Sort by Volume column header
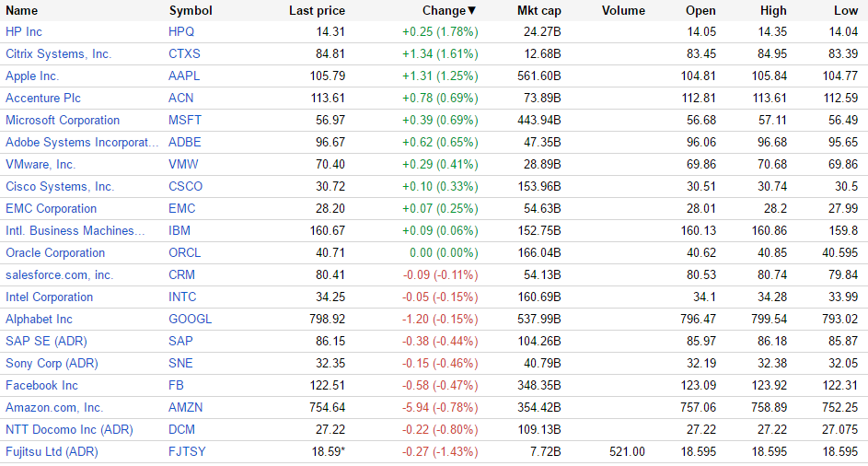The height and width of the screenshot is (466, 868). tap(623, 10)
